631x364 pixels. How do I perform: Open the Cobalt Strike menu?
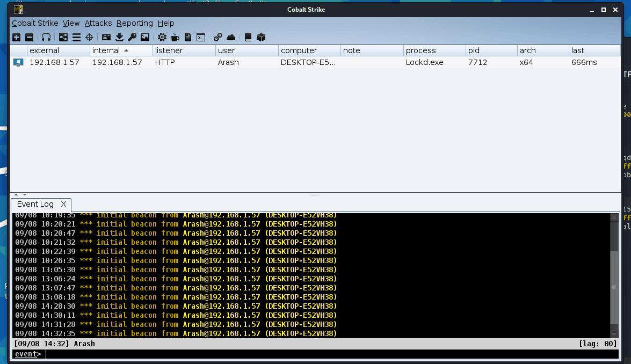(x=35, y=23)
